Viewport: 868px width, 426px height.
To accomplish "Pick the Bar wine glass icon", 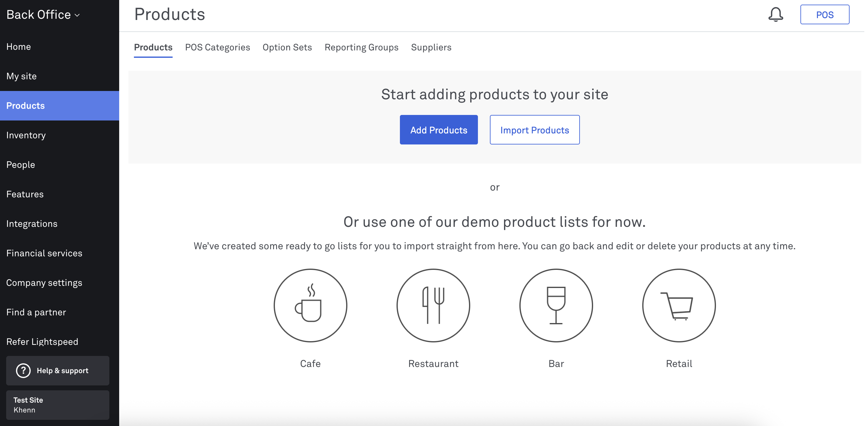I will tap(556, 305).
